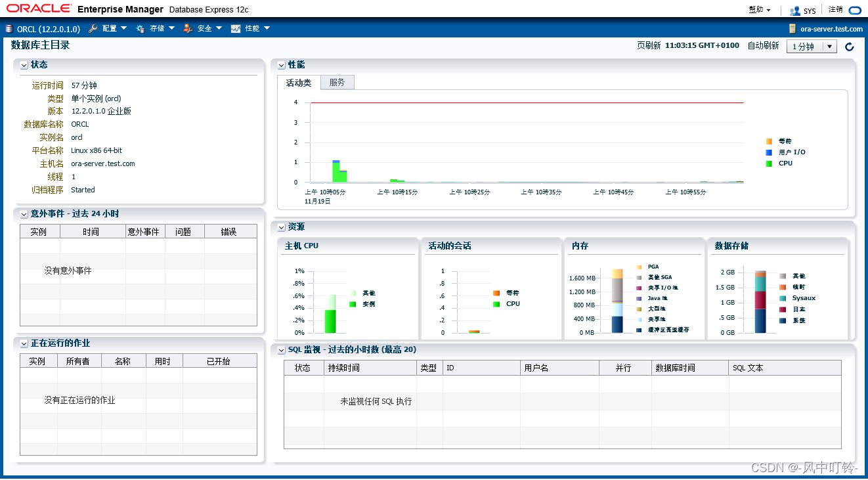868x480 pixels.
Task: Collapse the 正在运行的作业 panel
Action: pos(24,343)
